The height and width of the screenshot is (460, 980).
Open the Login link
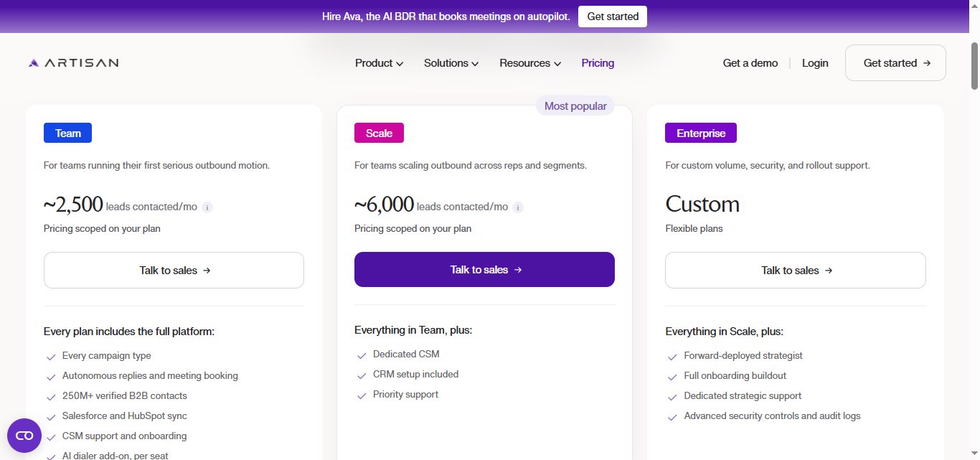[x=815, y=63]
